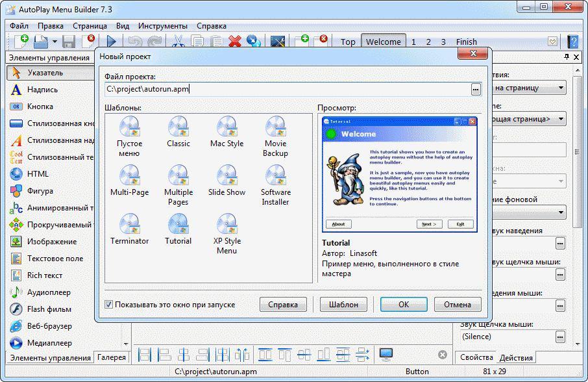Open the Страница menu
This screenshot has width=588, height=382.
[90, 26]
